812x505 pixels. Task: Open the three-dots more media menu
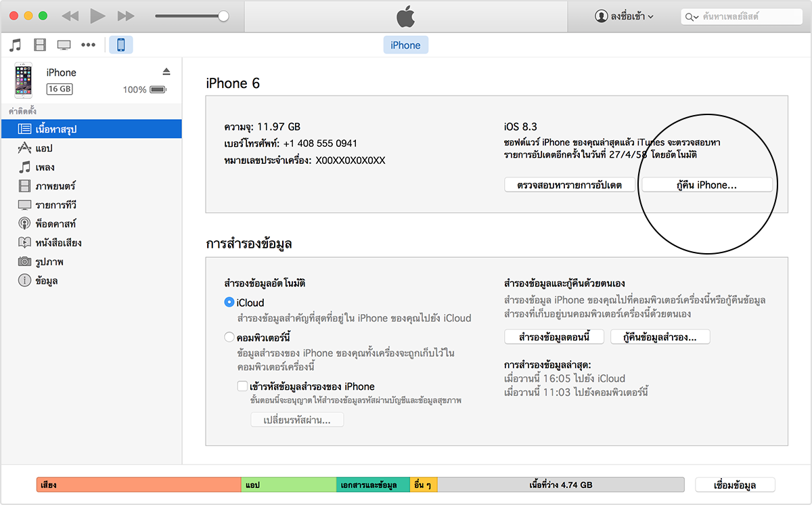[89, 45]
